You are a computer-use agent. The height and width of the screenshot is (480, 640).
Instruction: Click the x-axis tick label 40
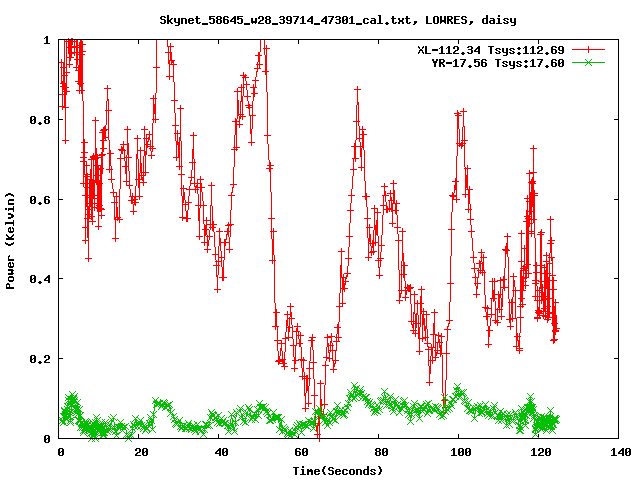(x=221, y=452)
